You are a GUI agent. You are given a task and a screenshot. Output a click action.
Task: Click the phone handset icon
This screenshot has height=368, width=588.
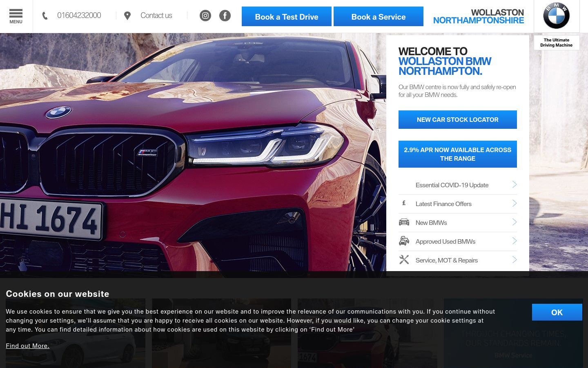coord(45,16)
